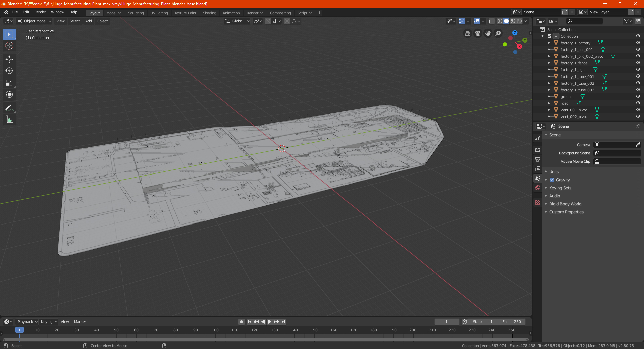The image size is (644, 349).
Task: Open the Tool properties tab
Action: point(538,138)
